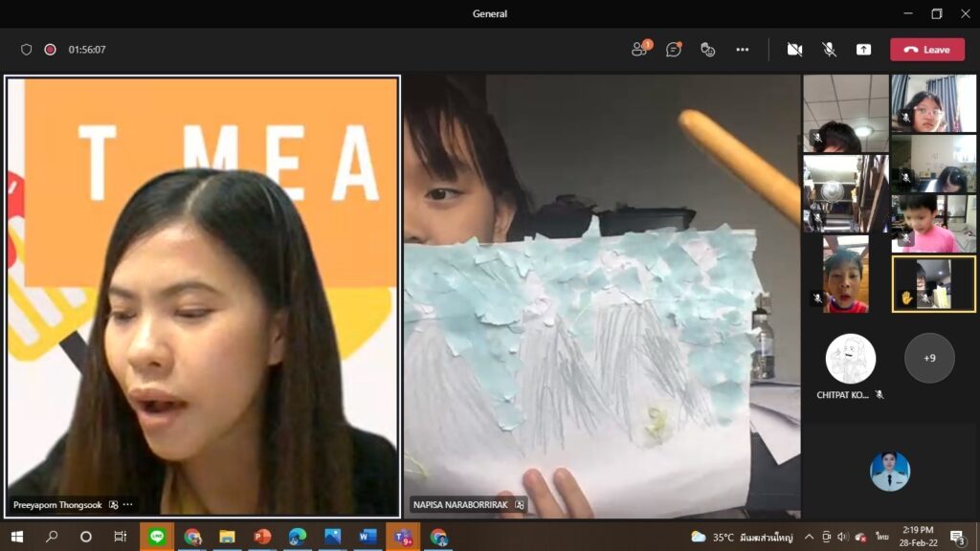
Task: Open the Thai input language menu
Action: click(883, 537)
